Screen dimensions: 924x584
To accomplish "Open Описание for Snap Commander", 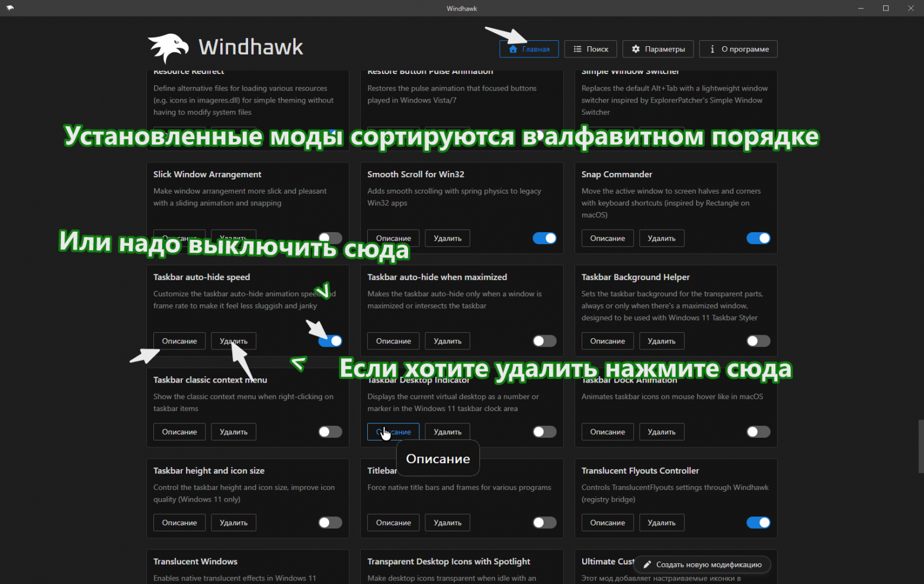I will (607, 238).
